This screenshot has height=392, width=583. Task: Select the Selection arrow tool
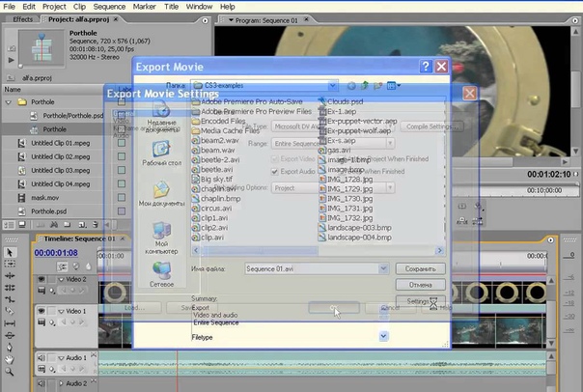click(x=10, y=253)
